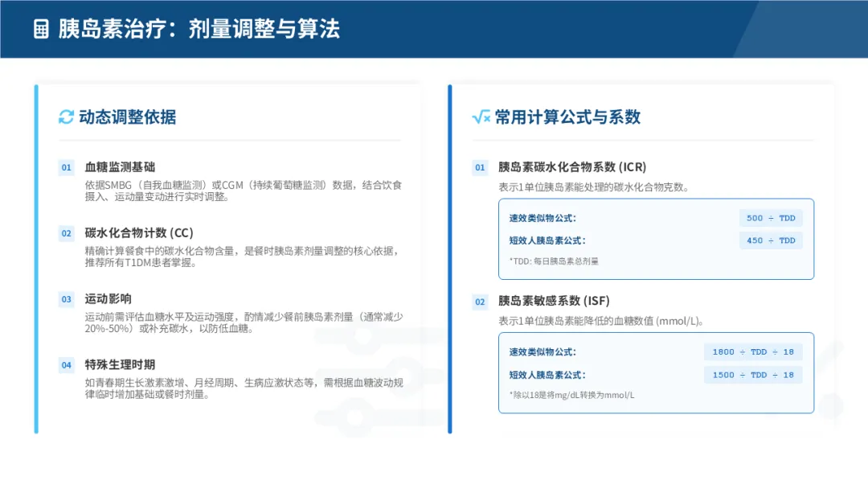Click the formula chip 500 ÷ TDD
The image size is (868, 489).
pyautogui.click(x=771, y=218)
